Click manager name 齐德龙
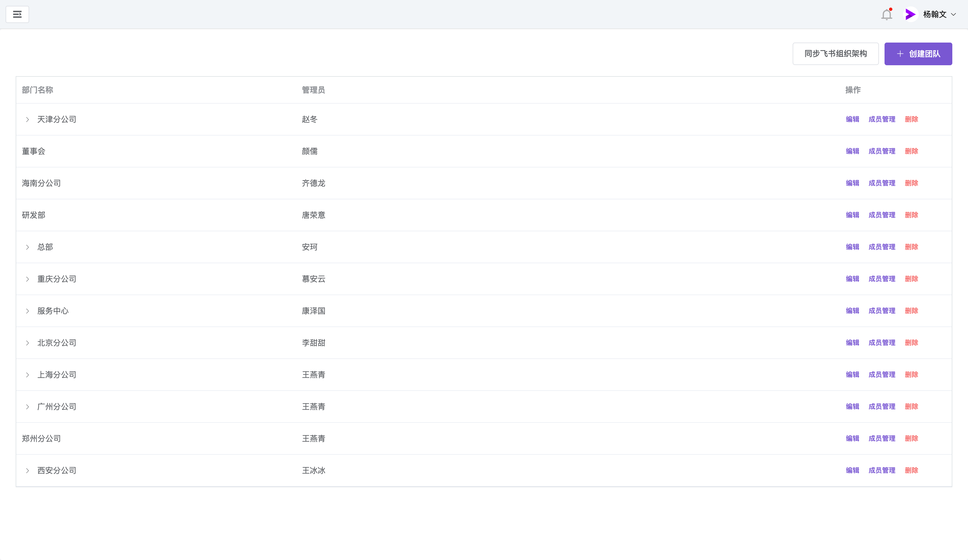 pyautogui.click(x=313, y=183)
